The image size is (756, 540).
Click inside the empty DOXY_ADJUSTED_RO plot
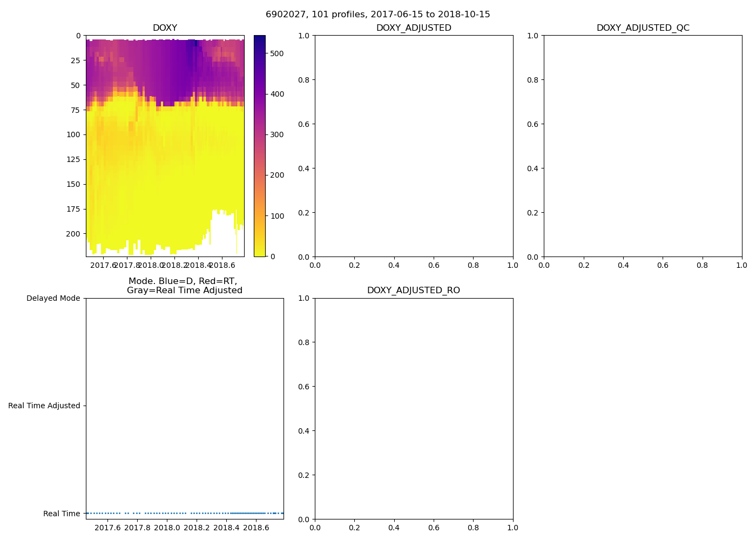pyautogui.click(x=414, y=408)
